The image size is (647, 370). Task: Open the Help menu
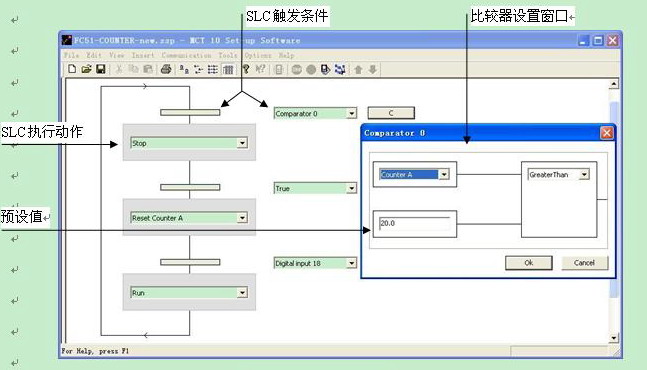[286, 55]
